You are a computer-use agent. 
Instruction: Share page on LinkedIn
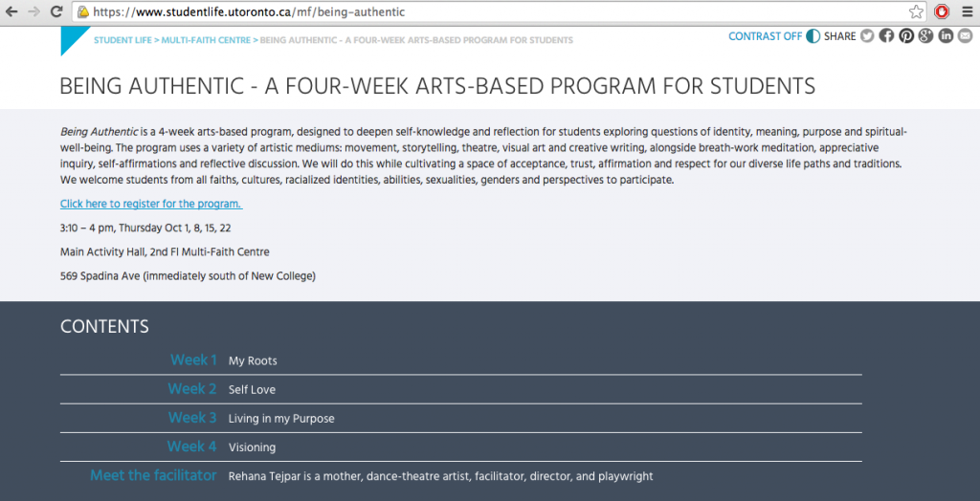pos(946,36)
